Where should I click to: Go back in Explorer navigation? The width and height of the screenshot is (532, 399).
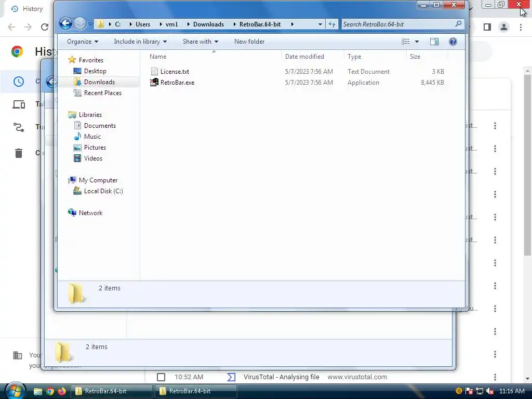pos(65,23)
